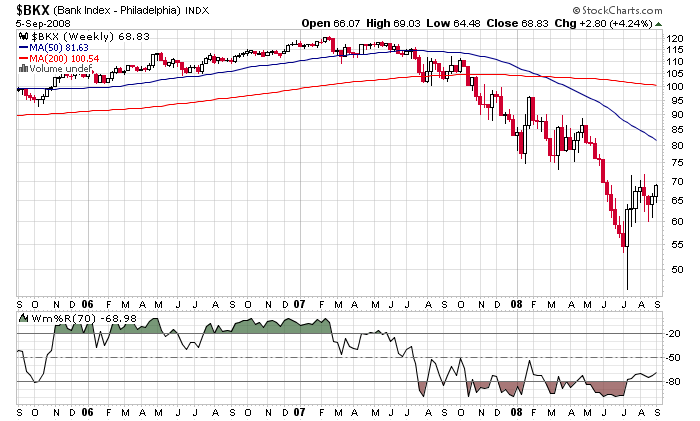
Task: Click the 95 price axis label
Action: coord(677,101)
